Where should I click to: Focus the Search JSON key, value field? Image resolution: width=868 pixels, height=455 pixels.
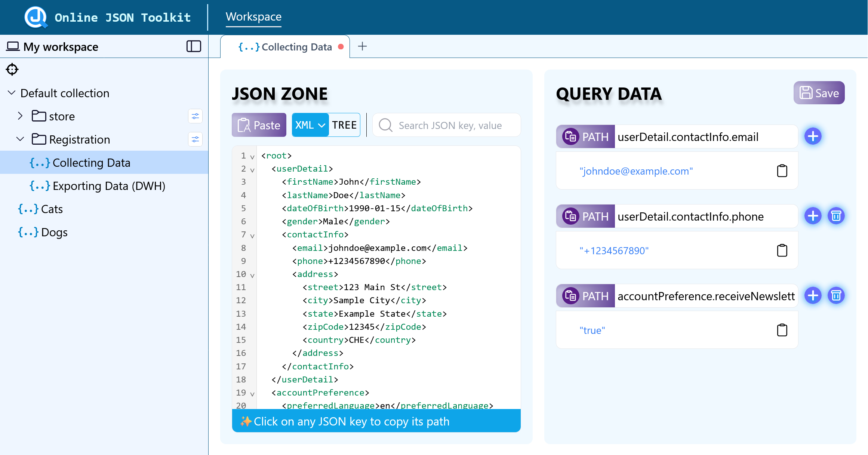(x=447, y=125)
